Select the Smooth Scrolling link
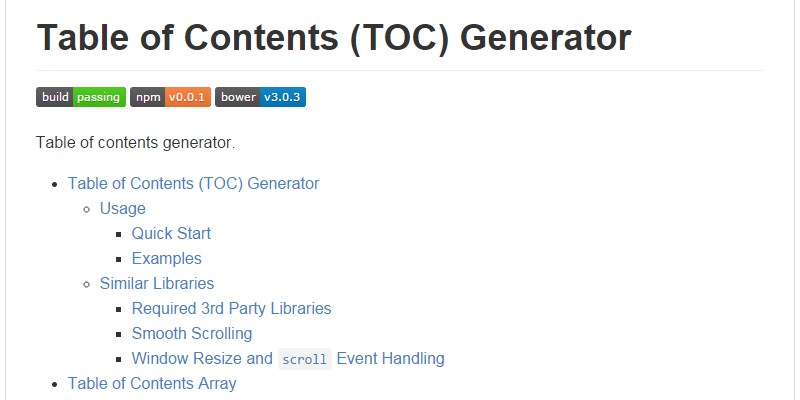800x400 pixels. 191,333
